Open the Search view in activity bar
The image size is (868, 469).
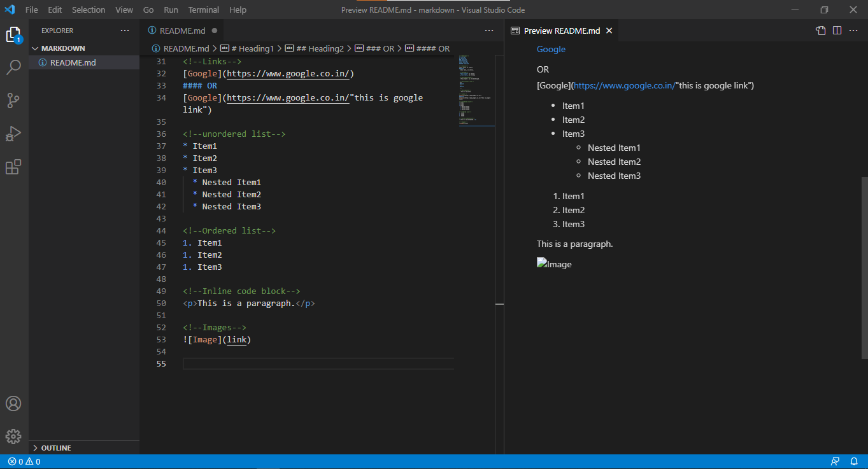(x=13, y=67)
